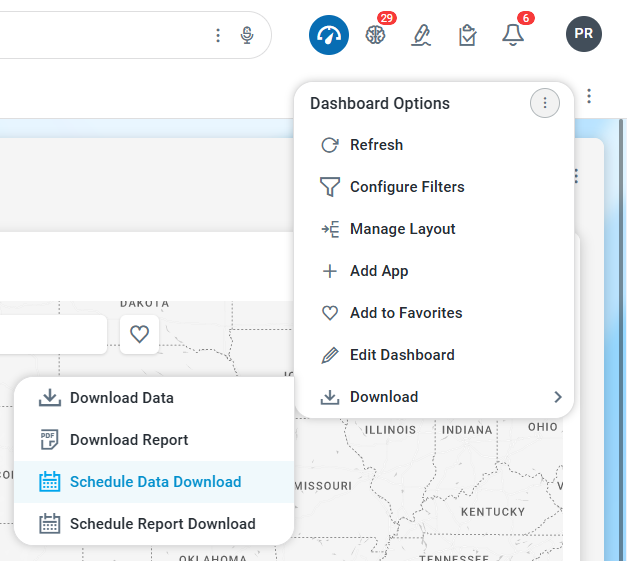The image size is (627, 561).
Task: Click Add App in the menu
Action: click(378, 271)
